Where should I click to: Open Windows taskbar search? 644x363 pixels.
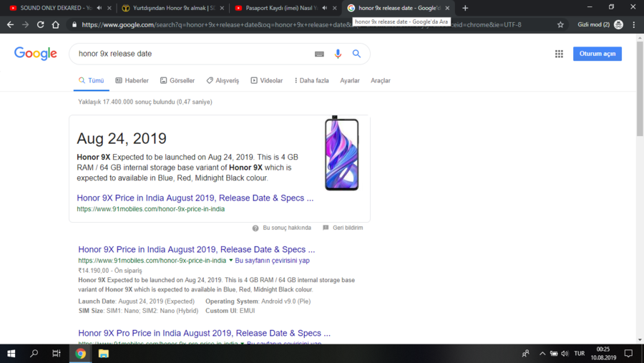click(34, 354)
